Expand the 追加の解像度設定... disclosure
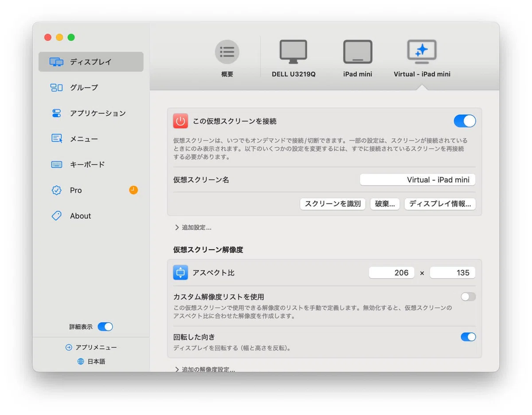The height and width of the screenshot is (415, 532). click(x=204, y=369)
